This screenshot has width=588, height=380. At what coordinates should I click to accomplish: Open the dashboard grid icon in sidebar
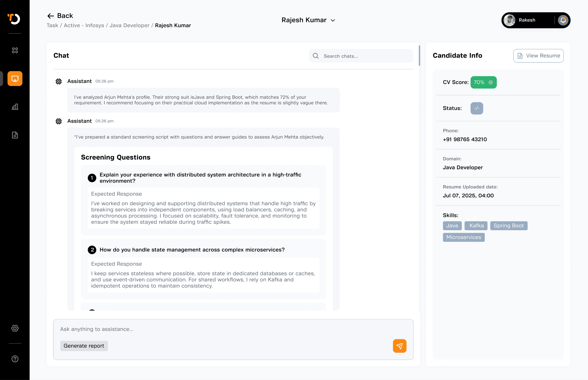[15, 50]
